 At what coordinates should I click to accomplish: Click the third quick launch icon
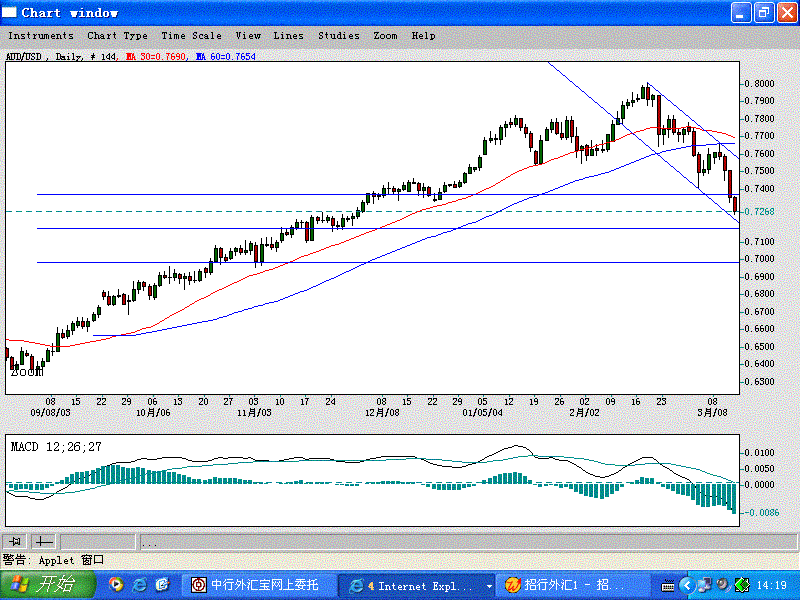(162, 585)
